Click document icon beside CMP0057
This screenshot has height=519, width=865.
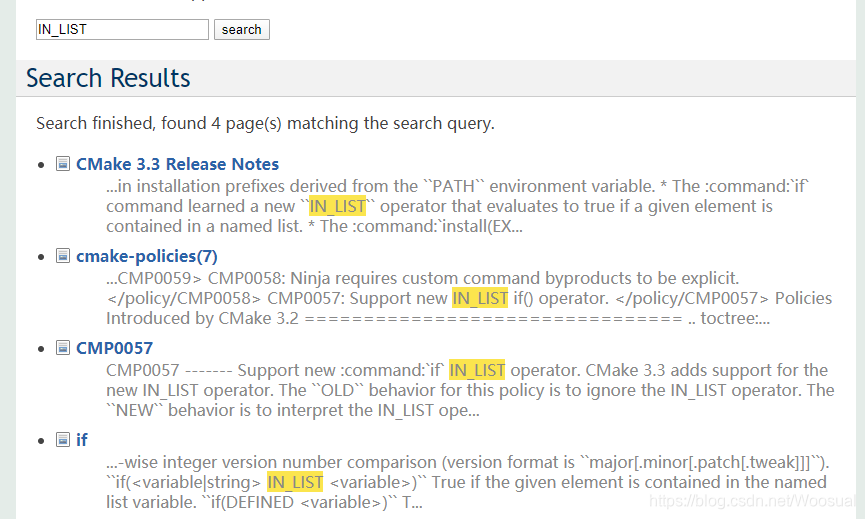[63, 348]
